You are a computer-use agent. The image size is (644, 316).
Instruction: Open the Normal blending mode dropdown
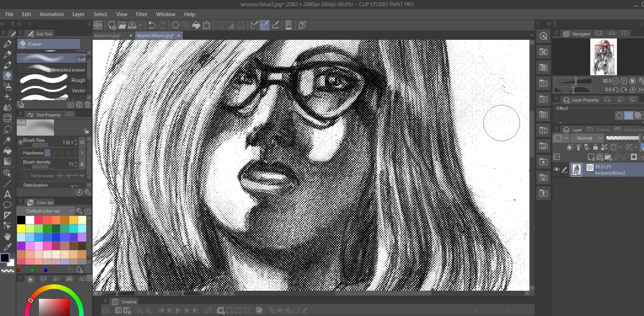coord(587,138)
